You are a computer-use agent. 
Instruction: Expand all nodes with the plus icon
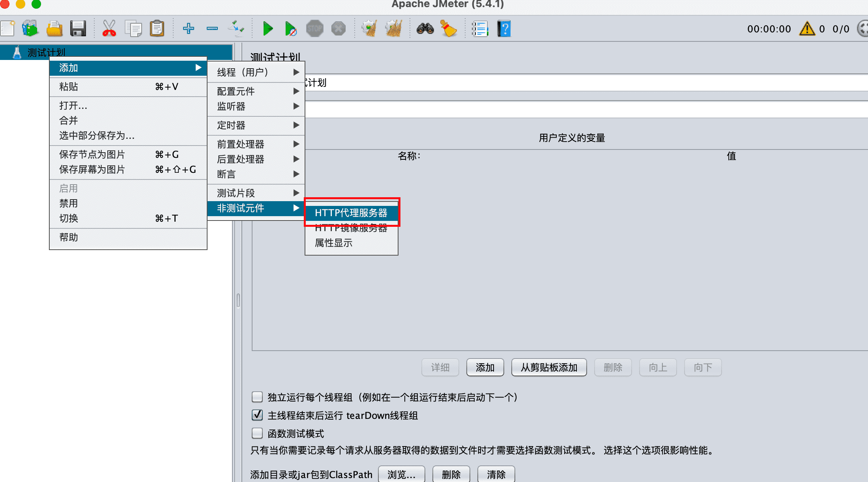(x=189, y=28)
